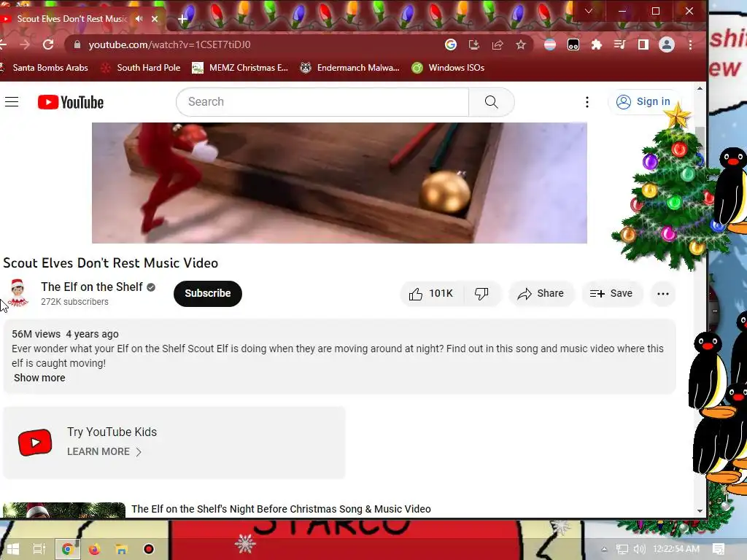Screen dimensions: 747x560
Task: Install app icon in the address bar
Action: (x=474, y=44)
